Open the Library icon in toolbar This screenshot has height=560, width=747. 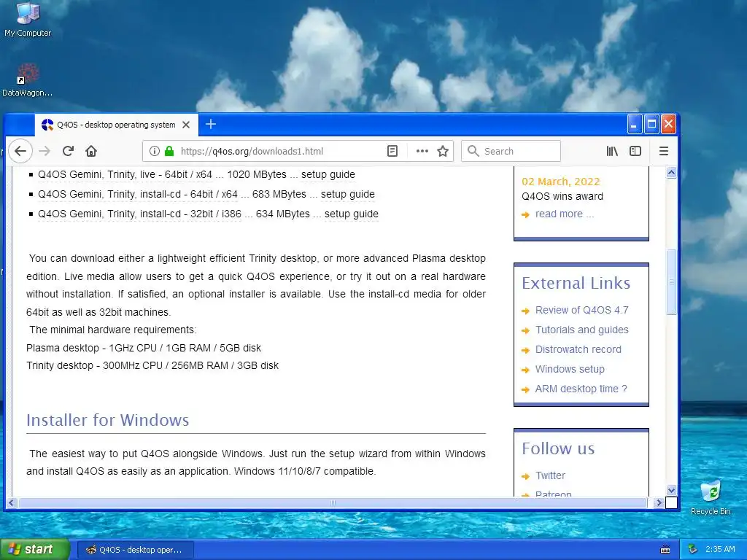tap(612, 151)
